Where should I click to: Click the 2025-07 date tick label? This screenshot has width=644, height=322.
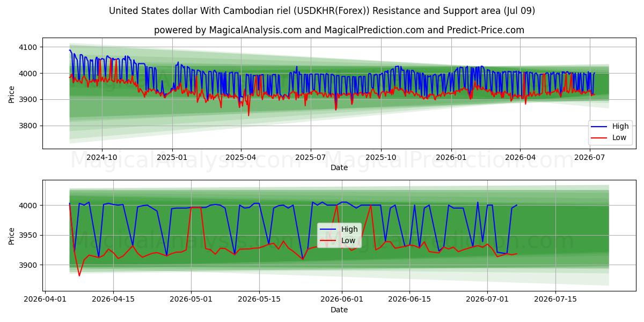click(311, 157)
